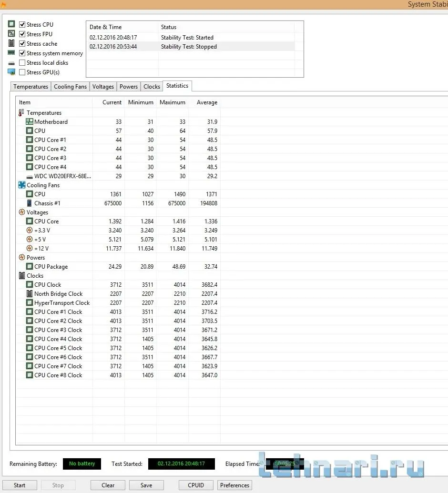448x493 pixels.
Task: Click the percent icon beside Stress FPU
Action: pos(11,34)
